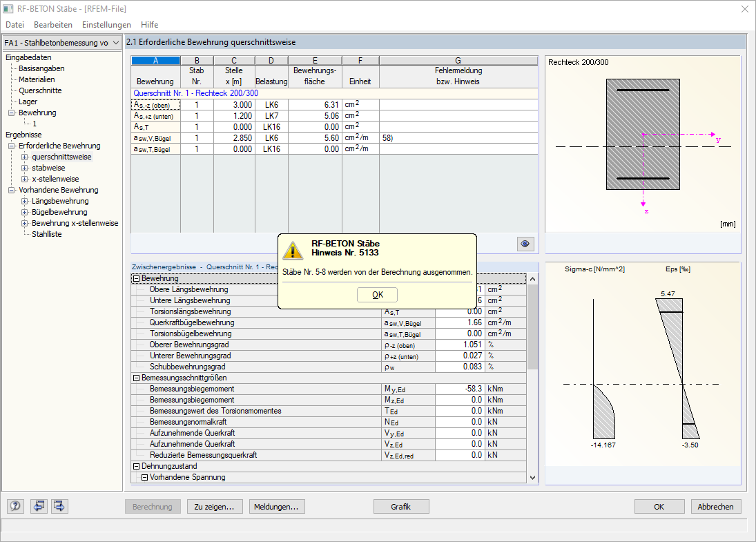
Task: Open the Bearbeiten menu
Action: (x=53, y=25)
